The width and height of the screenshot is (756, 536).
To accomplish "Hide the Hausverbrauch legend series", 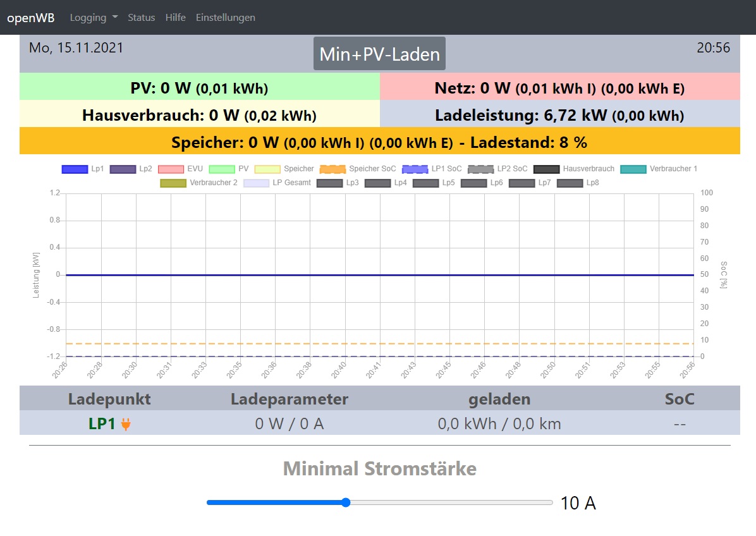I will (x=546, y=169).
